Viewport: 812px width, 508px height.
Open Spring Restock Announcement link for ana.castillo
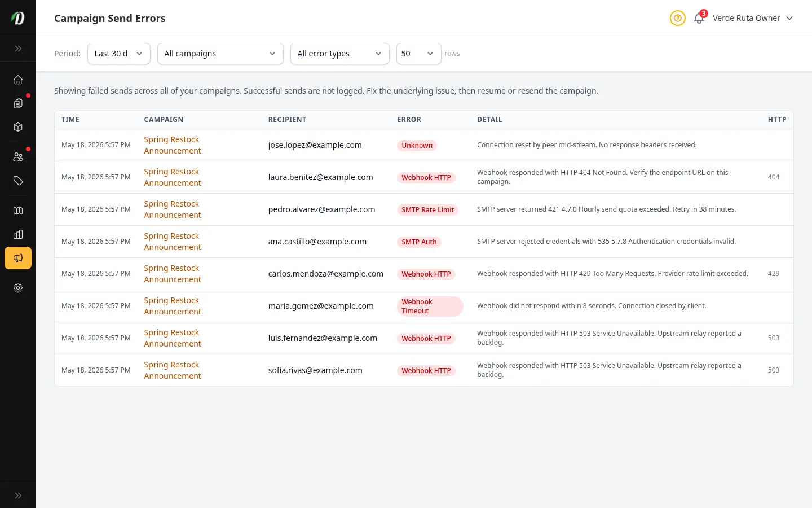(173, 242)
